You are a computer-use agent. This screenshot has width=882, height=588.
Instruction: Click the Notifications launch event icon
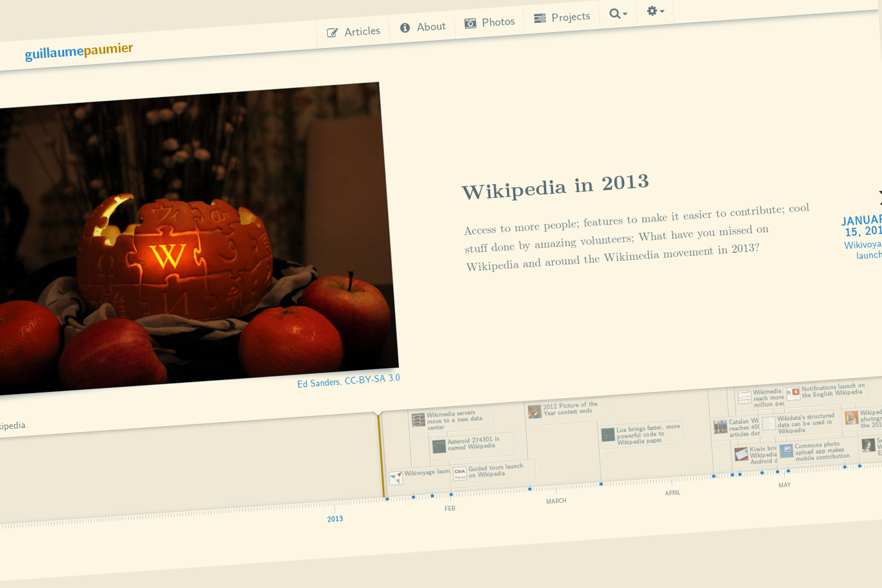(793, 393)
